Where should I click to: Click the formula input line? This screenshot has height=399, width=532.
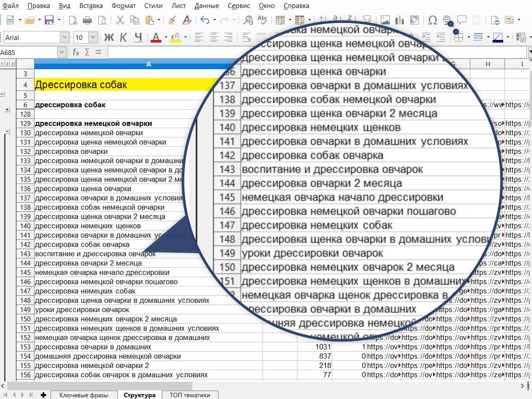click(x=317, y=52)
